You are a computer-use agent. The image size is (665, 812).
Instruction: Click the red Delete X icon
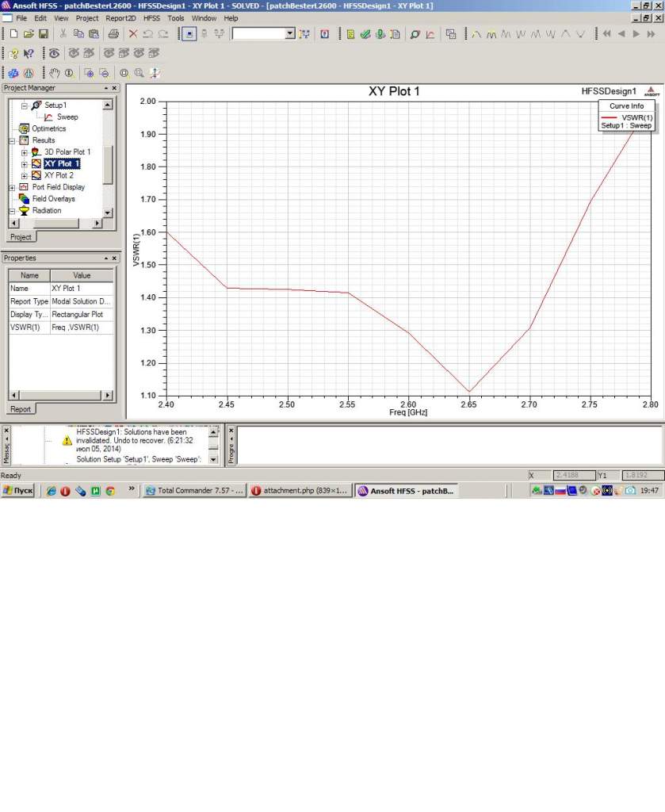click(x=133, y=34)
